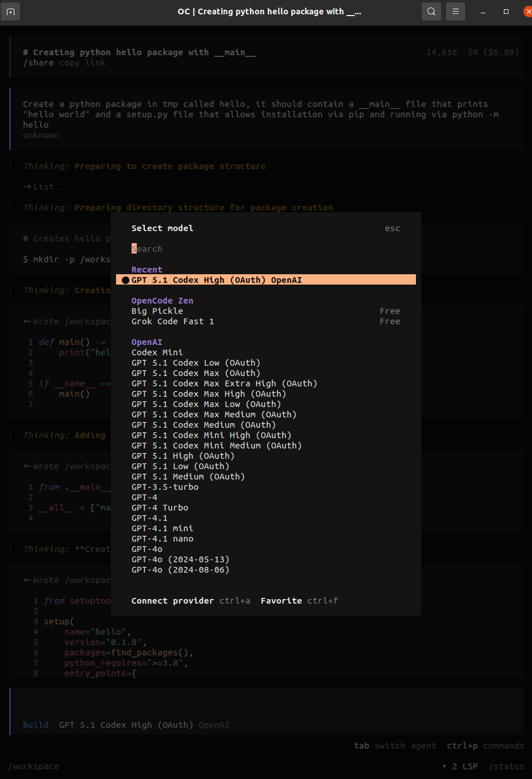
Task: Click the /status indicator in footer
Action: pyautogui.click(x=506, y=766)
